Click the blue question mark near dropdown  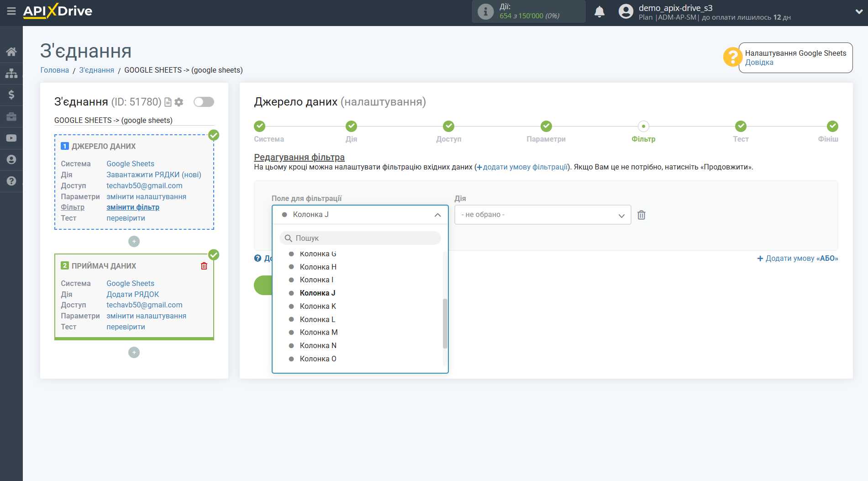(258, 258)
